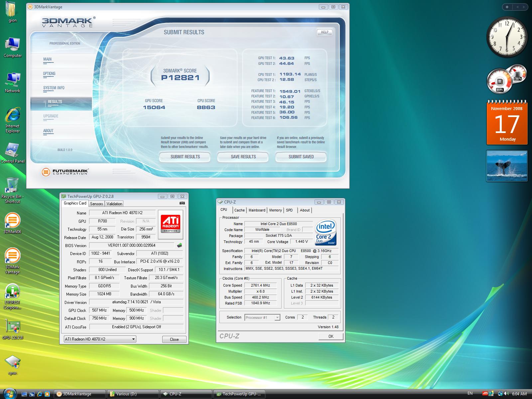The height and width of the screenshot is (399, 532).
Task: Click the whale tail slideshow picture
Action: click(x=507, y=166)
